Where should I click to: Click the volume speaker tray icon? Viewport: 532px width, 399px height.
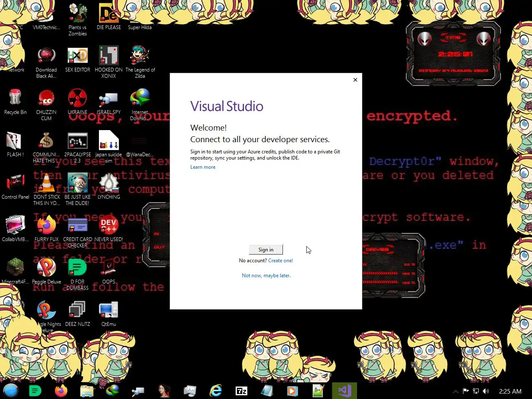486,391
